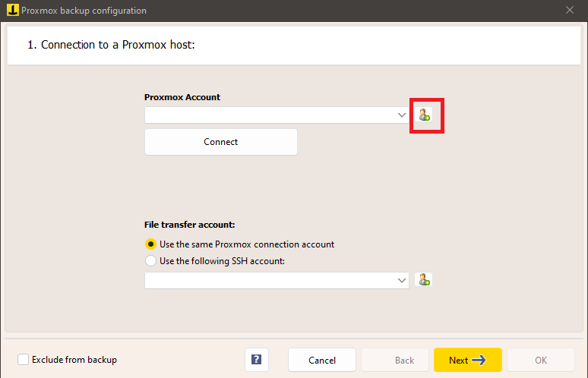
Task: Click the add SSH account icon
Action: click(x=425, y=280)
